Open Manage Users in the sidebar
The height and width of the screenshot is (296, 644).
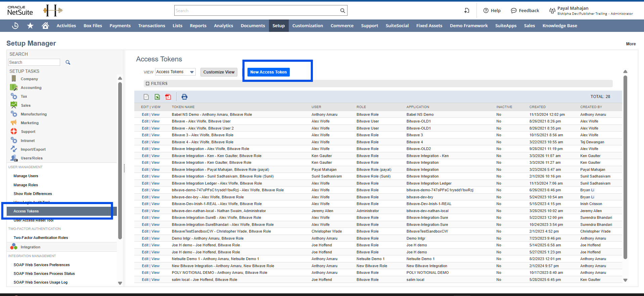pyautogui.click(x=26, y=176)
